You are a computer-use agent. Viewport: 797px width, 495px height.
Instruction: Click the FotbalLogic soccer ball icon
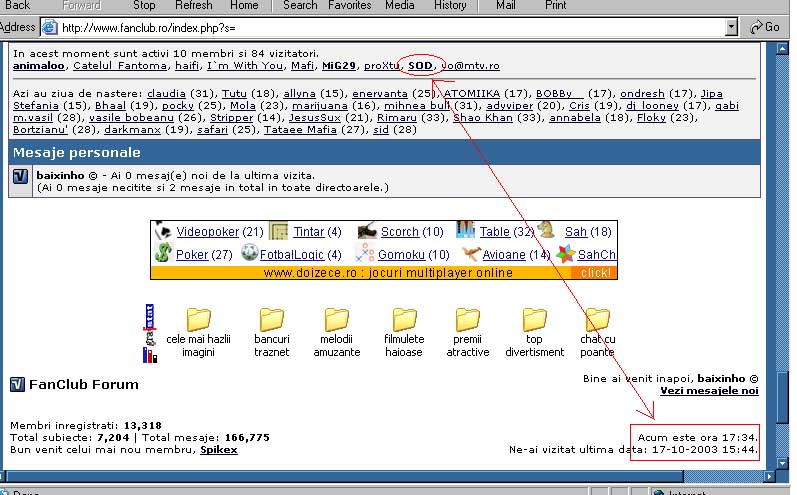click(250, 254)
